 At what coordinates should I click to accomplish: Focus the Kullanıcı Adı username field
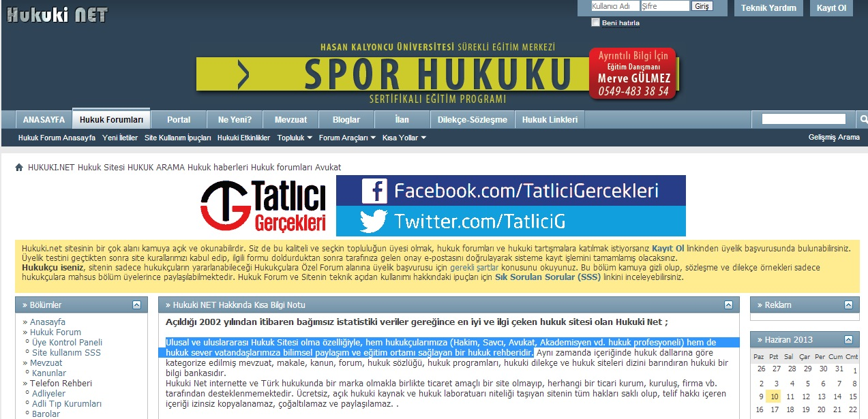coord(615,6)
